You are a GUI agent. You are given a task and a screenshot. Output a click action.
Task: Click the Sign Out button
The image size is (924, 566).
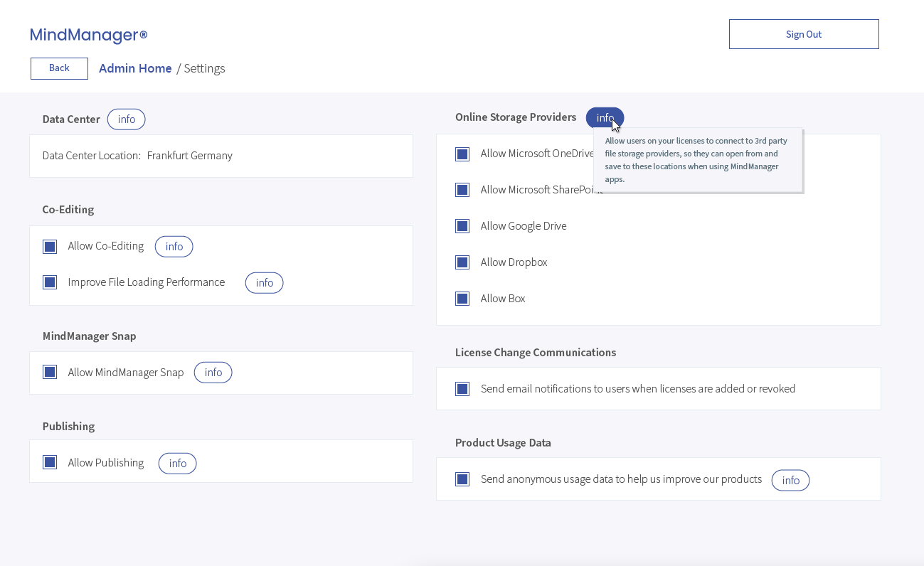(804, 34)
